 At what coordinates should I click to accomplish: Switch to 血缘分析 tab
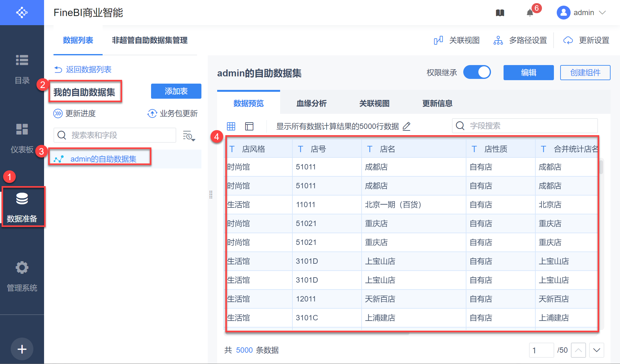311,103
